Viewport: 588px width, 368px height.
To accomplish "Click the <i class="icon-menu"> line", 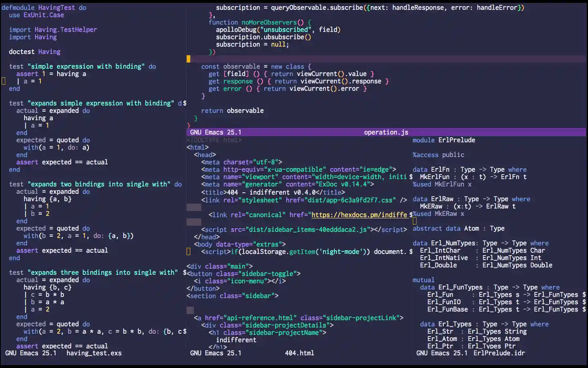I will (x=240, y=281).
